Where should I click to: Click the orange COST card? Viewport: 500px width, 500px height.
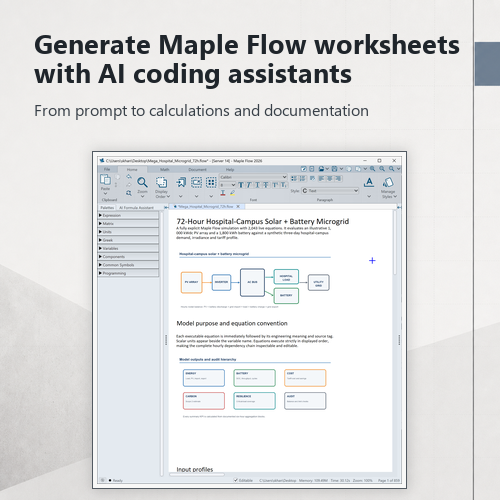coord(305,378)
